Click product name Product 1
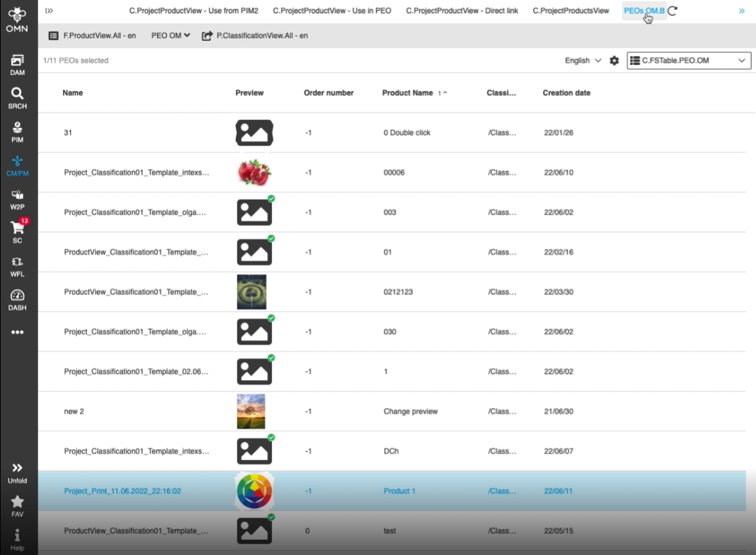Viewport: 756px width, 555px height. click(399, 491)
